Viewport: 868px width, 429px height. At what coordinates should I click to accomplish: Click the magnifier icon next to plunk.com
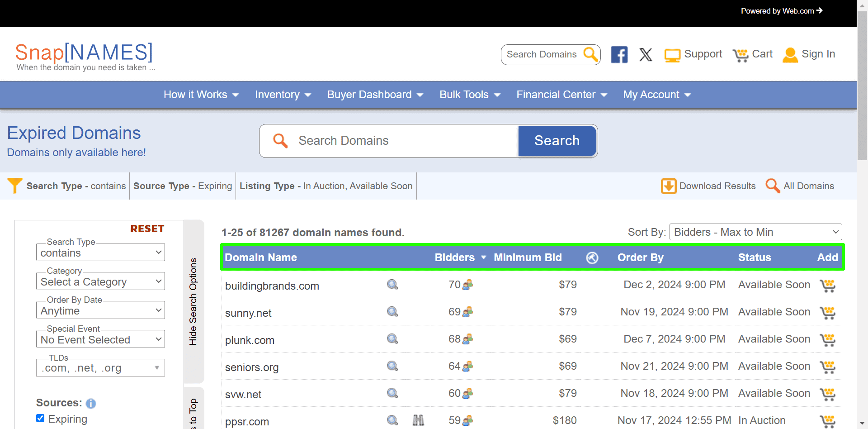[x=392, y=338]
